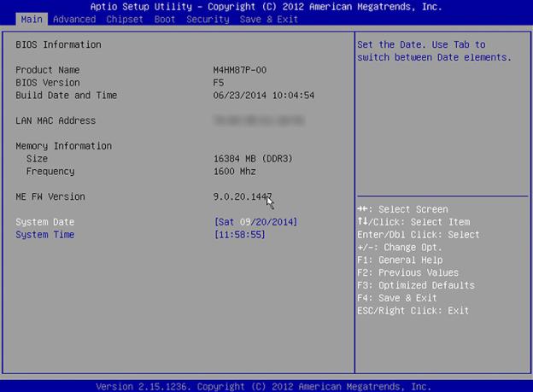Click the Memory Information heading
This screenshot has width=533, height=392.
(x=63, y=146)
